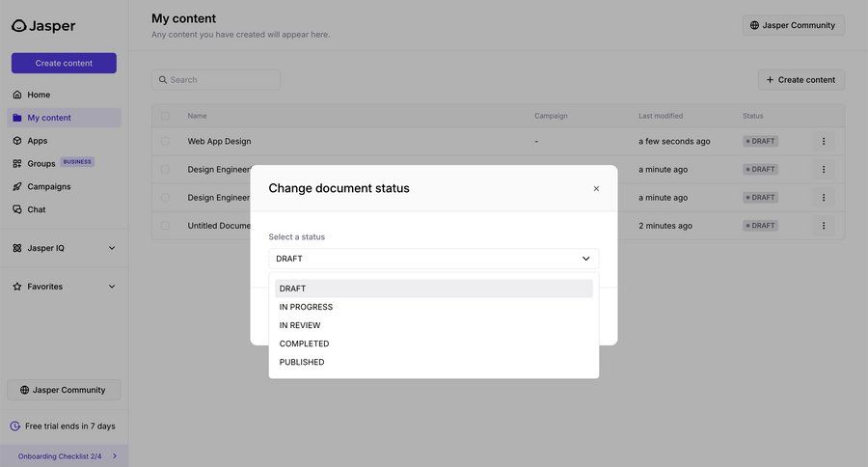Click the 'a few seconds ago' timestamp
The image size is (868, 467).
click(674, 141)
